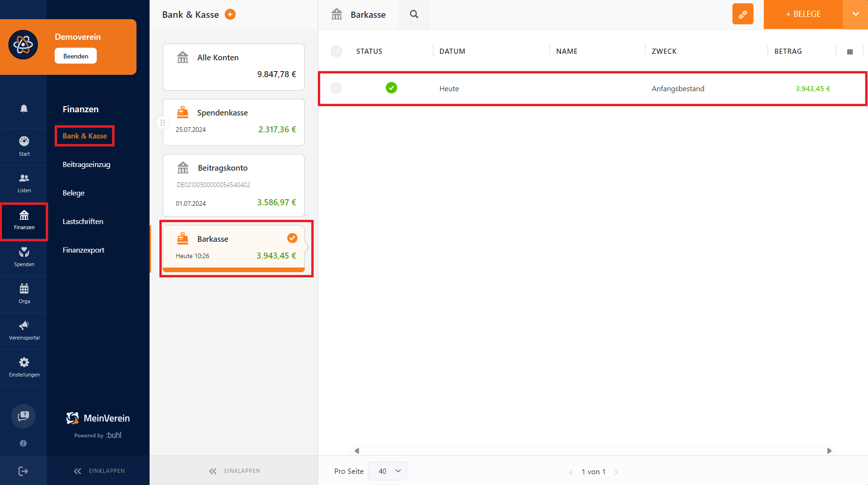
Task: Toggle select-all checkbox in table header
Action: [x=336, y=51]
